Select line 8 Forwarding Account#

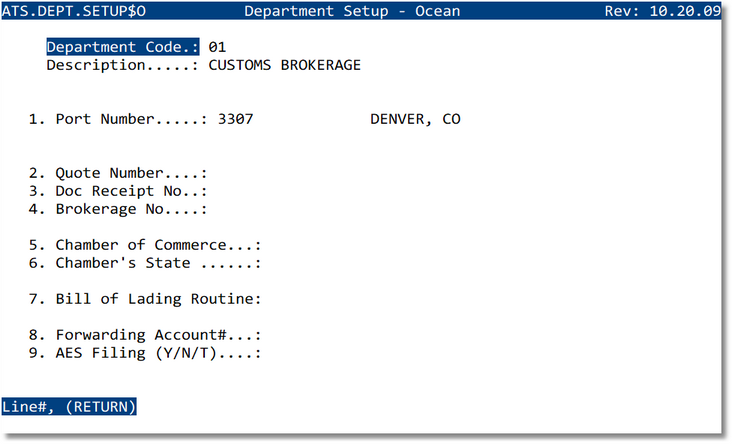pos(145,335)
